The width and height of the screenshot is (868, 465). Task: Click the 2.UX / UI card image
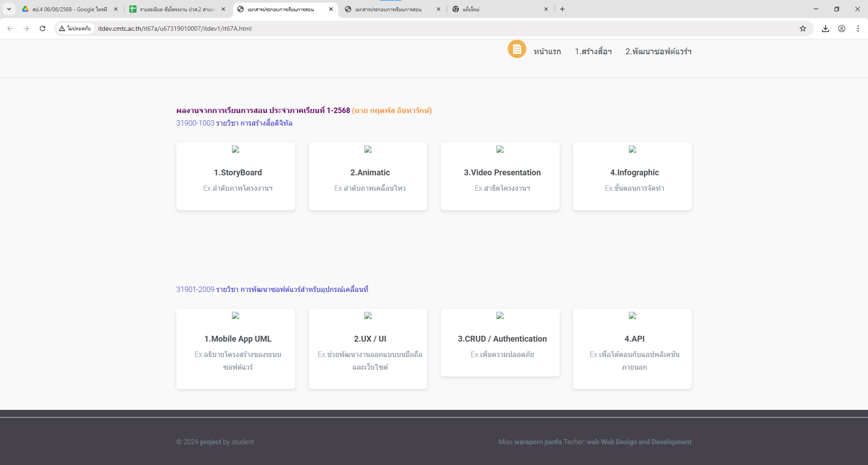tap(368, 316)
